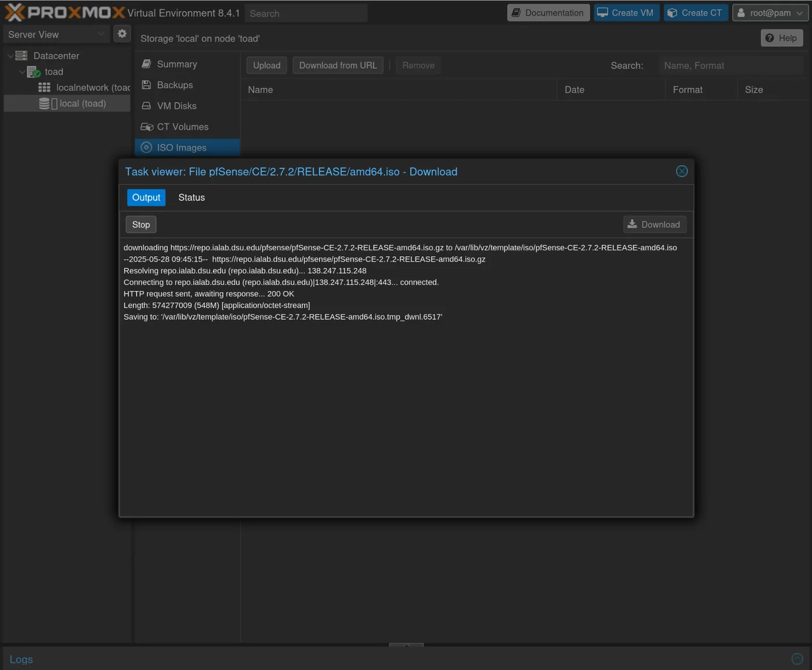This screenshot has height=670, width=812.
Task: Click the Download log button
Action: coord(654,225)
